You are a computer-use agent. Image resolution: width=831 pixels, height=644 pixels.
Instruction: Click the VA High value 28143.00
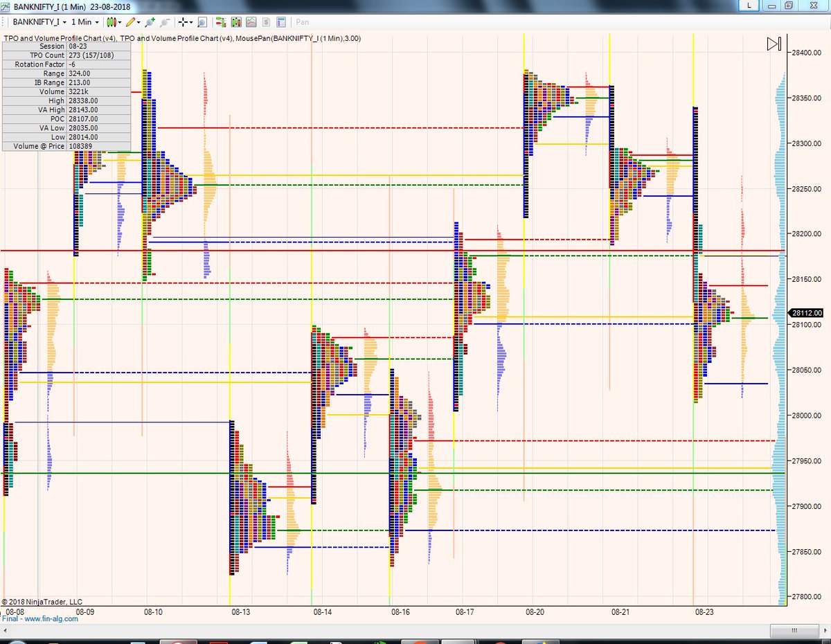(84, 109)
